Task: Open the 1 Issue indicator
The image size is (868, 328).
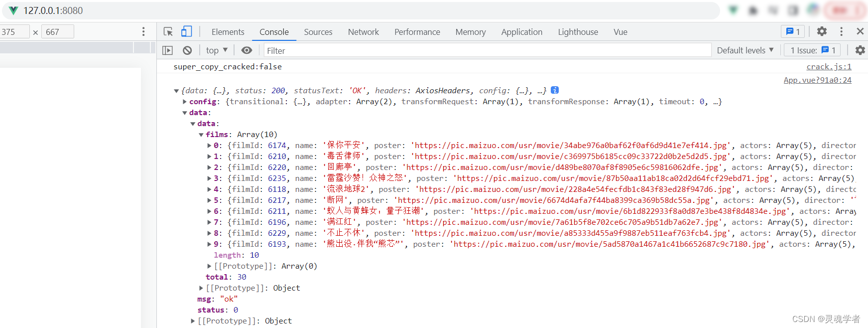Action: pos(813,50)
